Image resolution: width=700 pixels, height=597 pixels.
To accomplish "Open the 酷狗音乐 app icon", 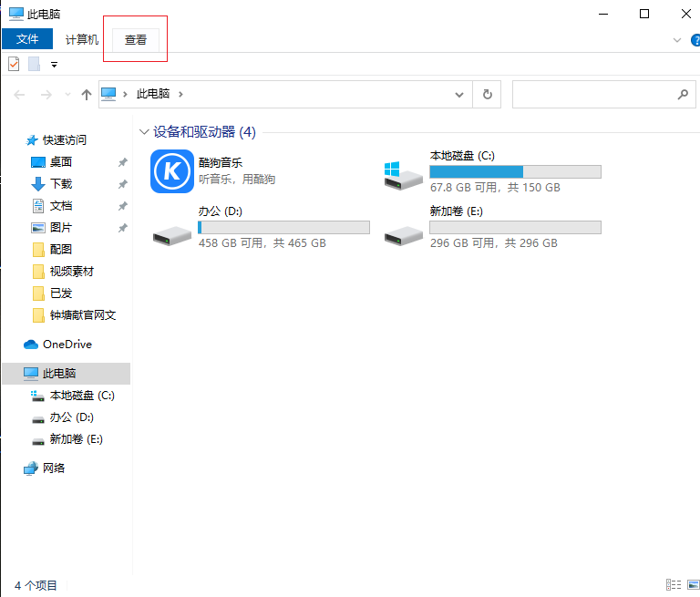I will pos(171,171).
